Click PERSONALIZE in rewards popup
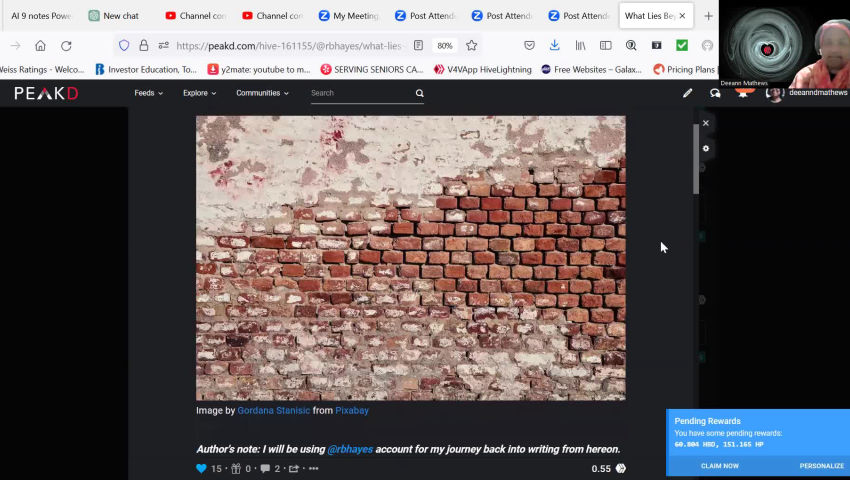Screen dimensions: 850x480 tap(822, 466)
